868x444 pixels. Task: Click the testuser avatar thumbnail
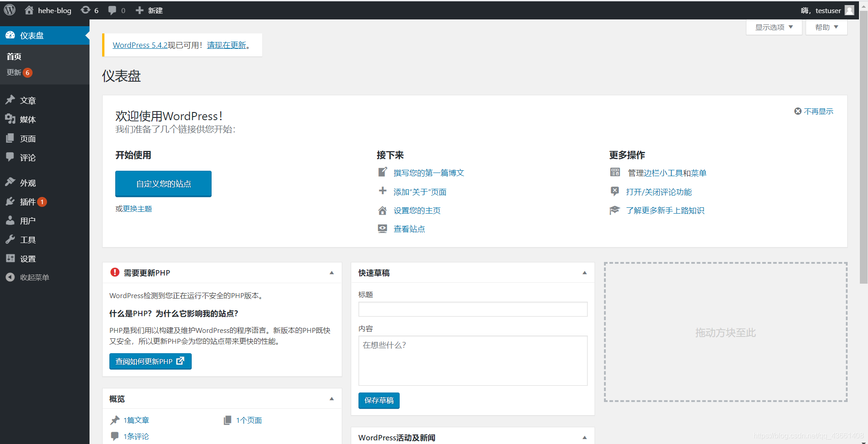click(x=849, y=10)
